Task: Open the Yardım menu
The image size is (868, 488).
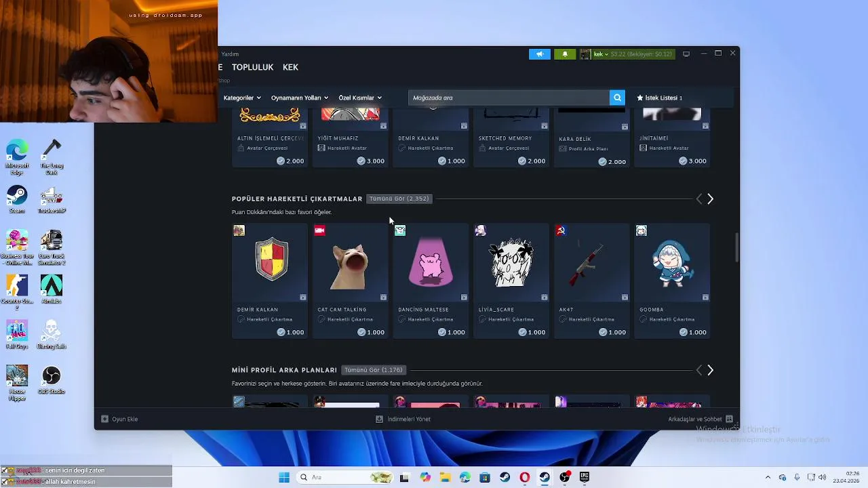Action: (230, 54)
